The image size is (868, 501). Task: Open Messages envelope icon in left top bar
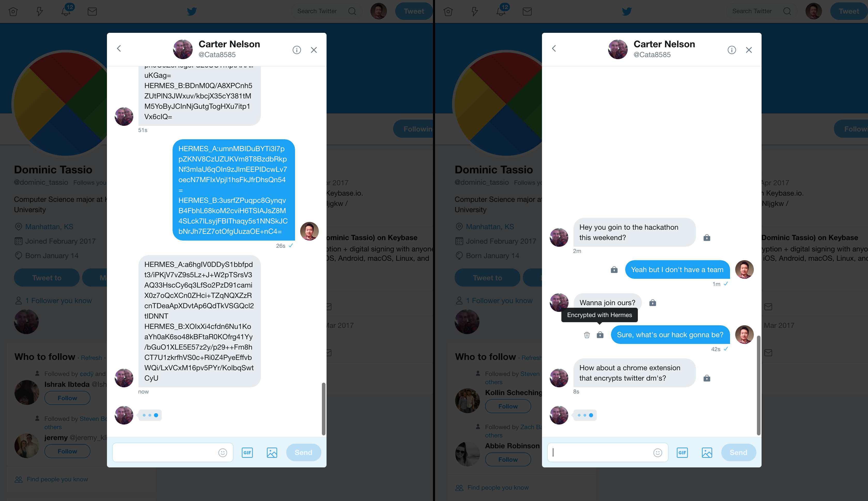(92, 11)
